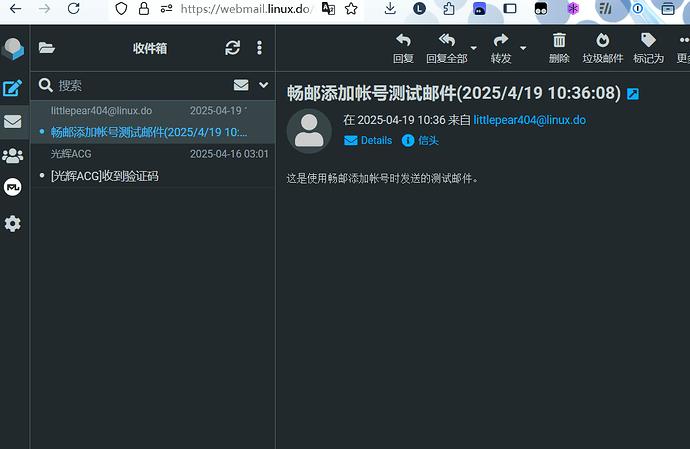
Task: Delete message with 删除 trash icon
Action: point(559,48)
